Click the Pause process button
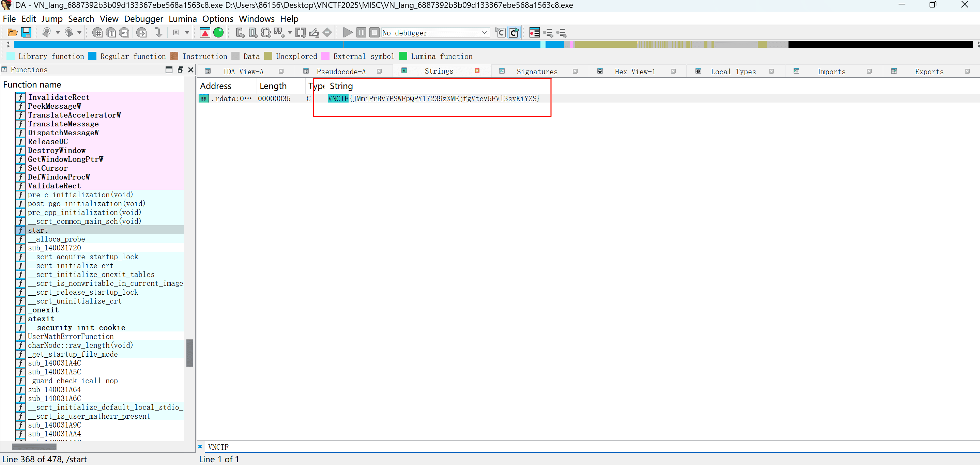The image size is (980, 465). (361, 33)
